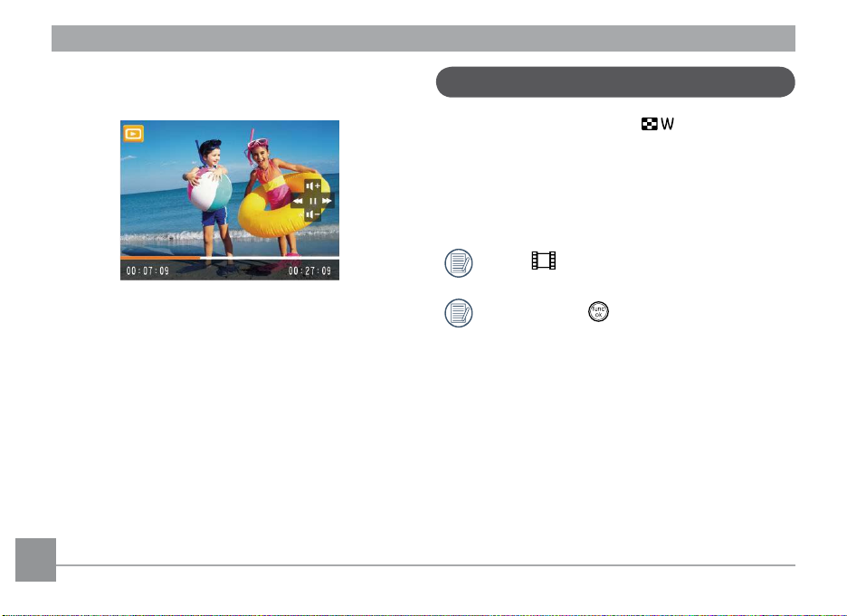Click the gray page number box
The width and height of the screenshot is (847, 616).
[x=35, y=560]
